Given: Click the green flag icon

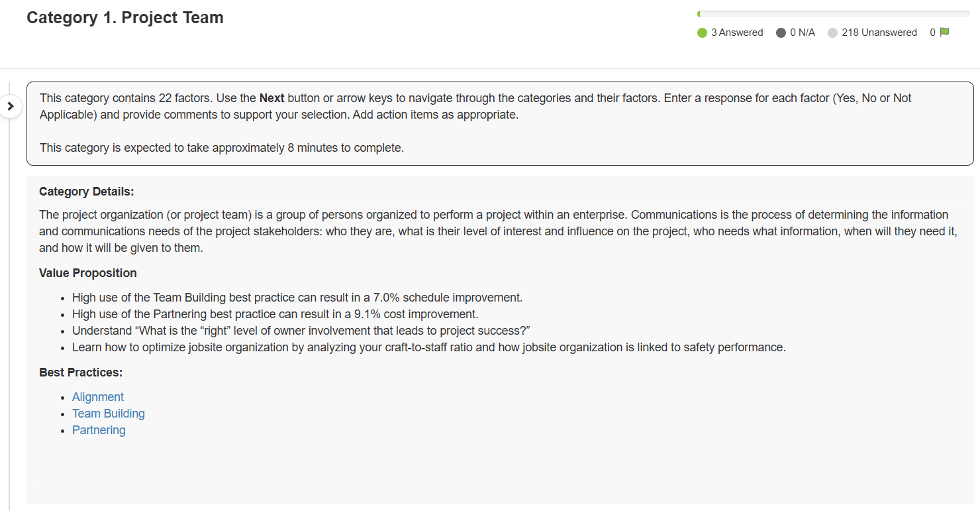Looking at the screenshot, I should (x=944, y=32).
